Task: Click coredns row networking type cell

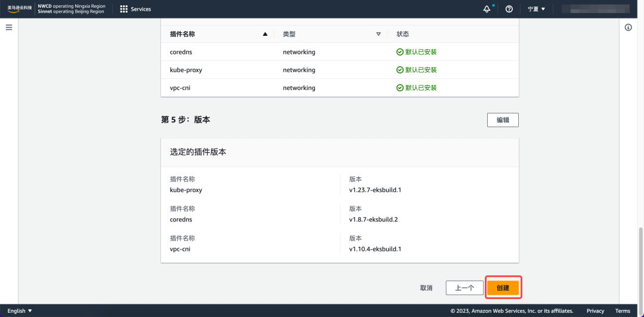Action: [x=299, y=52]
